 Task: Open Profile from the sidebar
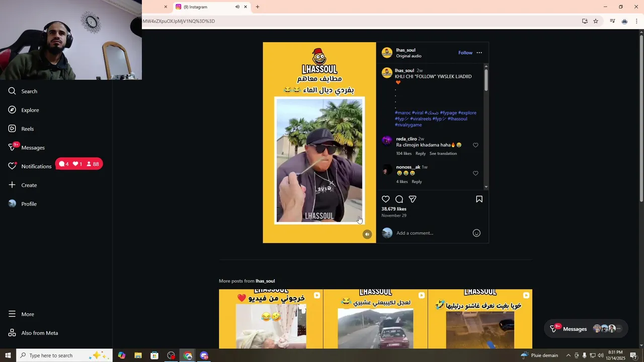(23, 204)
